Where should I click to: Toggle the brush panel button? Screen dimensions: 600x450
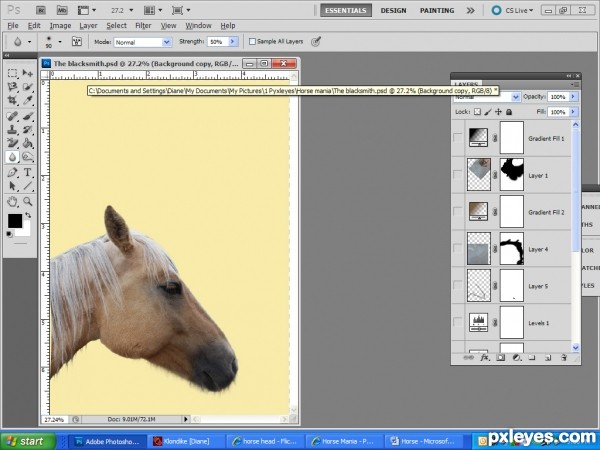click(77, 41)
